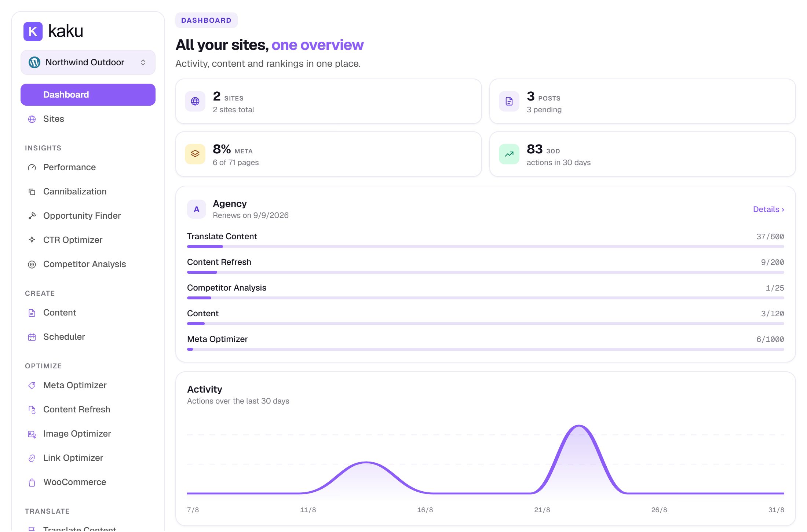Navigate to the Scheduler page

[x=88, y=337]
